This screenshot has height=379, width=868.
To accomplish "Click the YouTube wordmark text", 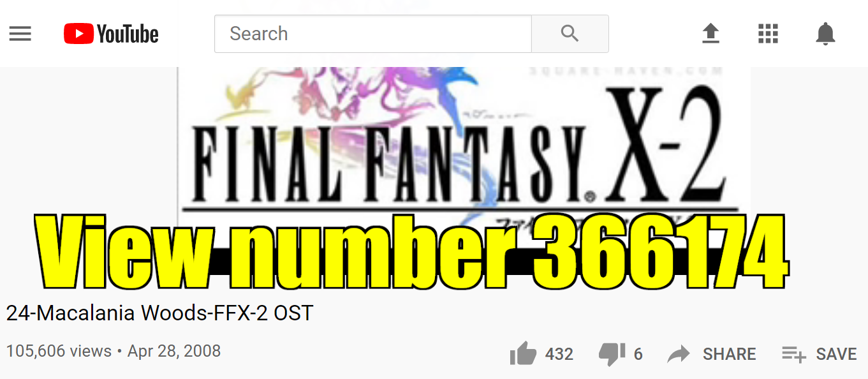I will click(128, 34).
